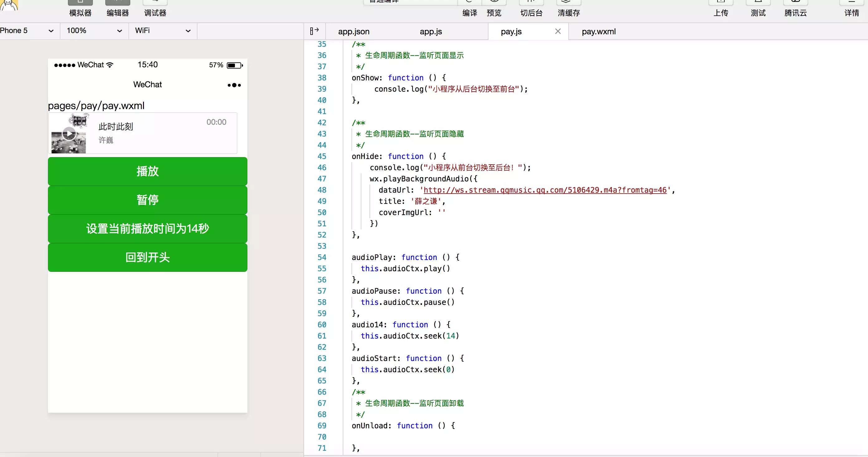Collapse the file tree panel icon
The width and height of the screenshot is (868, 457).
[314, 31]
